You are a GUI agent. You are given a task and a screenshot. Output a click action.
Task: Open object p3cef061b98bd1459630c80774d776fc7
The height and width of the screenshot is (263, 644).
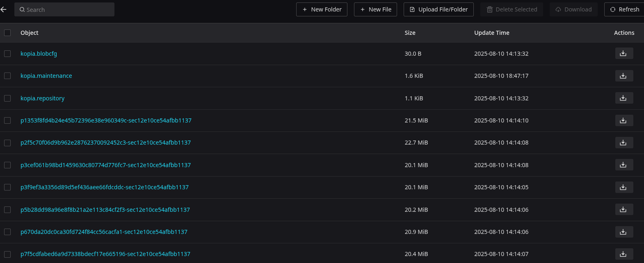pyautogui.click(x=105, y=165)
